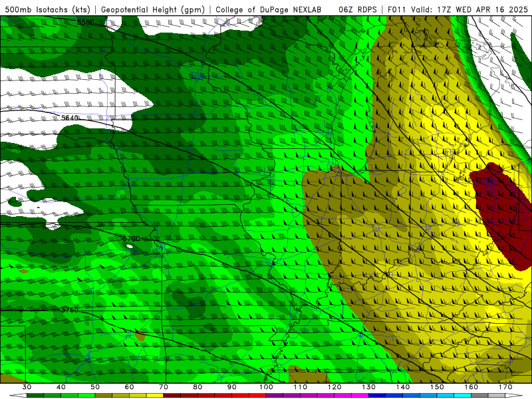Click the 140 value on the color scale
This screenshot has width=532, height=399.
click(x=403, y=387)
